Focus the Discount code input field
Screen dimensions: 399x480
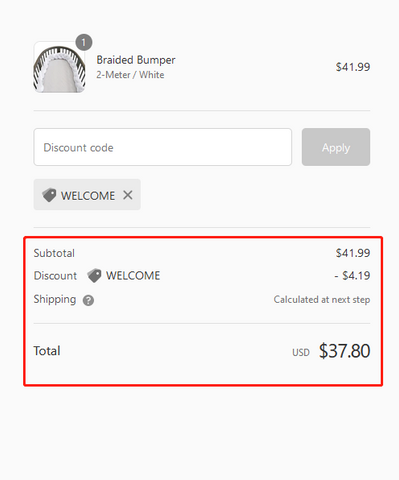point(163,147)
